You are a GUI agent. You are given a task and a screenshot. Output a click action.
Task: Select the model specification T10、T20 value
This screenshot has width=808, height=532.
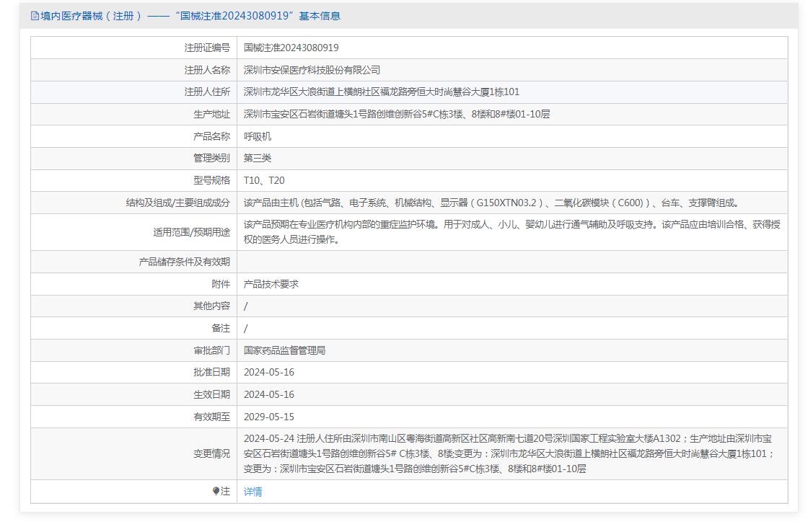[264, 180]
